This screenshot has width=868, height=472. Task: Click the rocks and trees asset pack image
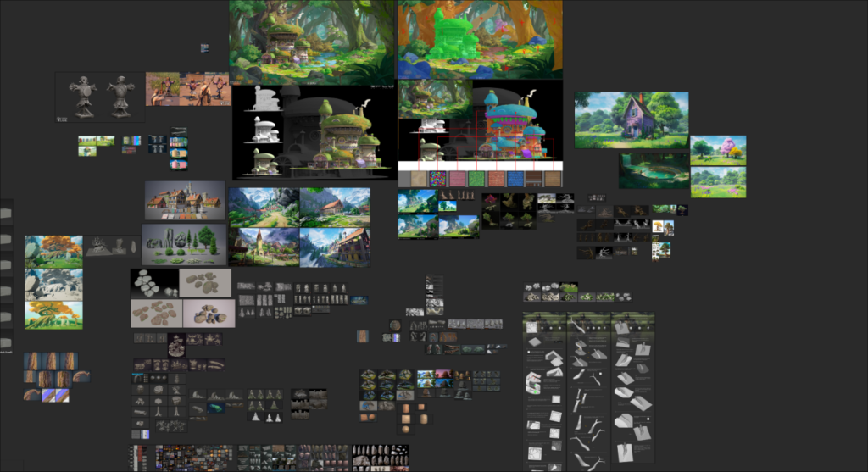pos(184,245)
